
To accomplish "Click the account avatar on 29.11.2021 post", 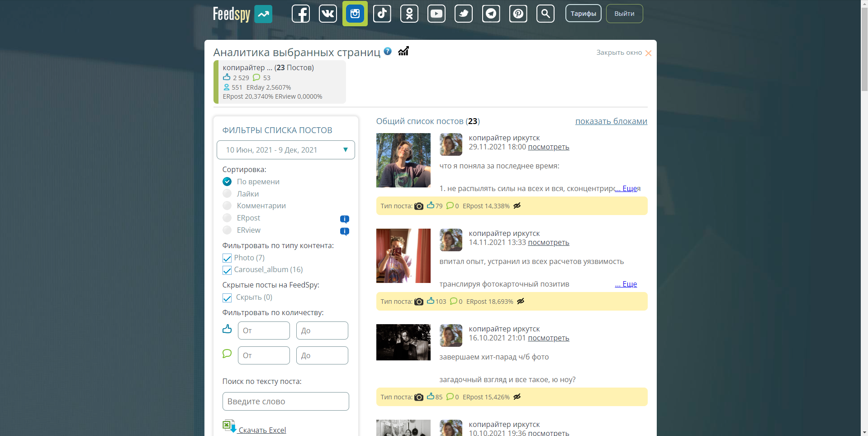I will [451, 144].
